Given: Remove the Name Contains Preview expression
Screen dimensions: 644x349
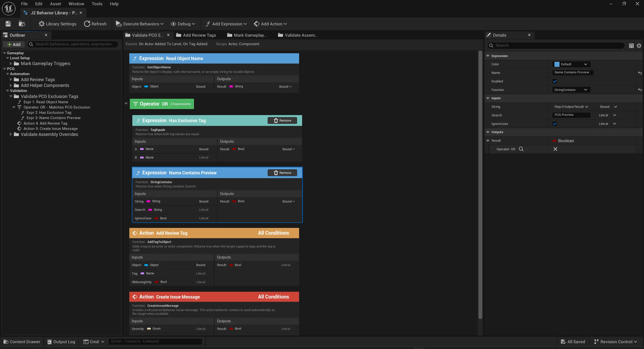Looking at the screenshot, I should [x=282, y=173].
